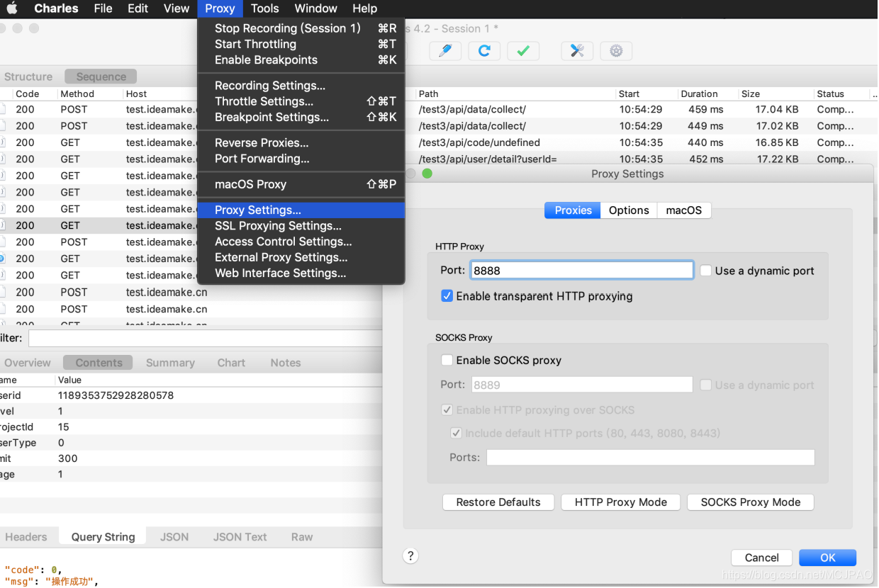Select Enable Breakpoints menu item
Screen dimensions: 879x588
point(301,60)
